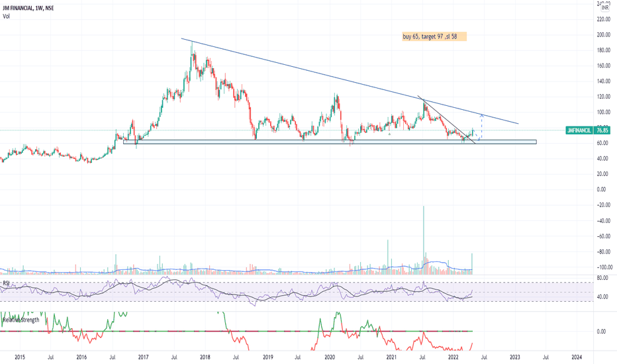The width and height of the screenshot is (617, 364).
Task: Click the 120.00 price axis label
Action: [x=604, y=97]
